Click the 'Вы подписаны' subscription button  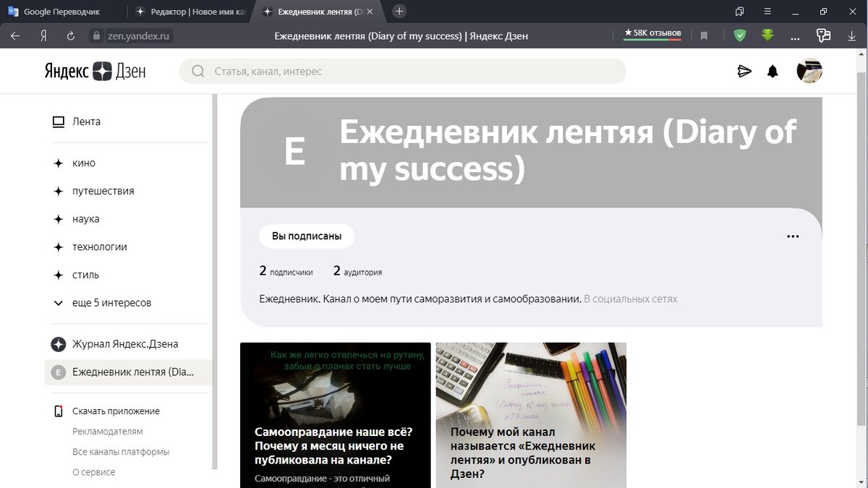[x=307, y=236]
